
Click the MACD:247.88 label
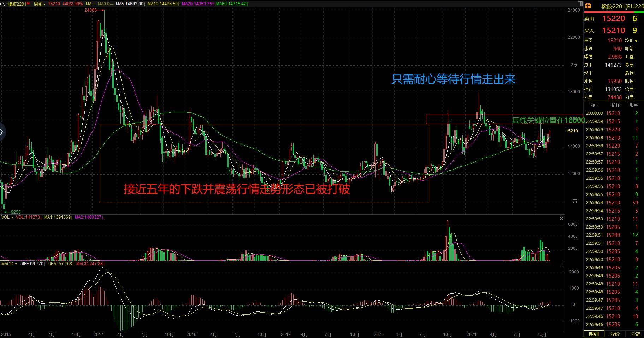tap(91, 264)
